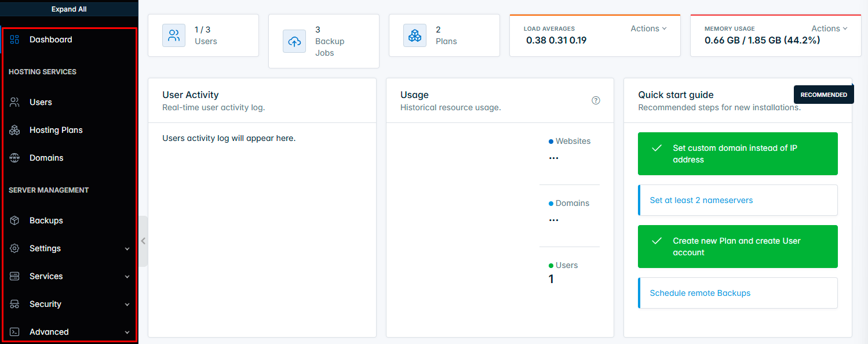Click the Backup Jobs cloud upload icon
Viewport: 868px width, 344px height.
(294, 41)
